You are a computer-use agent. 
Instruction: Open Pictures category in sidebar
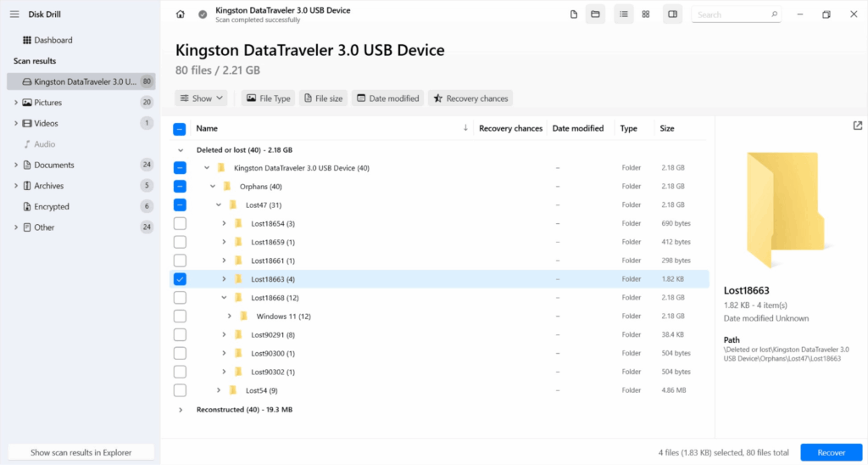(48, 103)
